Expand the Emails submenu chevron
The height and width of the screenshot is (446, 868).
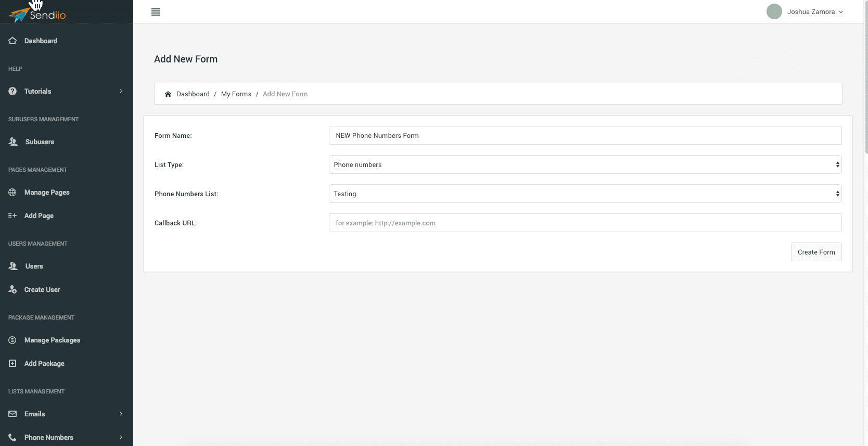(x=121, y=414)
